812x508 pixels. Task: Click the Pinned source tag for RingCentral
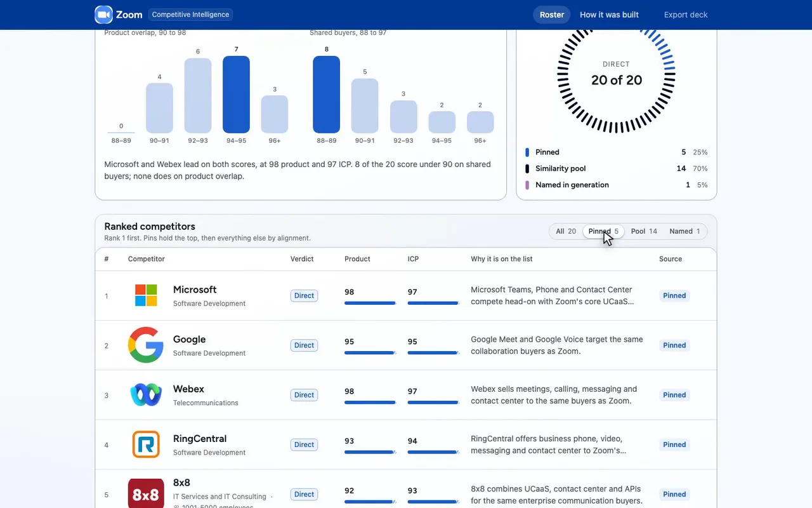[x=674, y=444]
